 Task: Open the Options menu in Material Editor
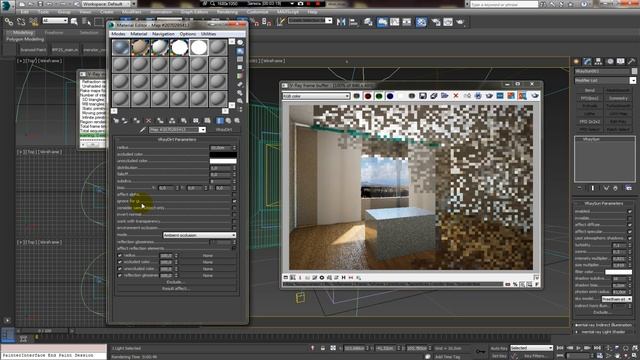pyautogui.click(x=188, y=34)
